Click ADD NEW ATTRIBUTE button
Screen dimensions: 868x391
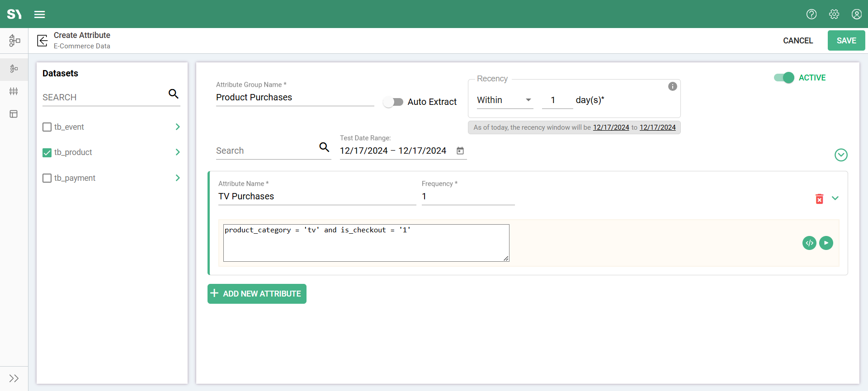257,294
